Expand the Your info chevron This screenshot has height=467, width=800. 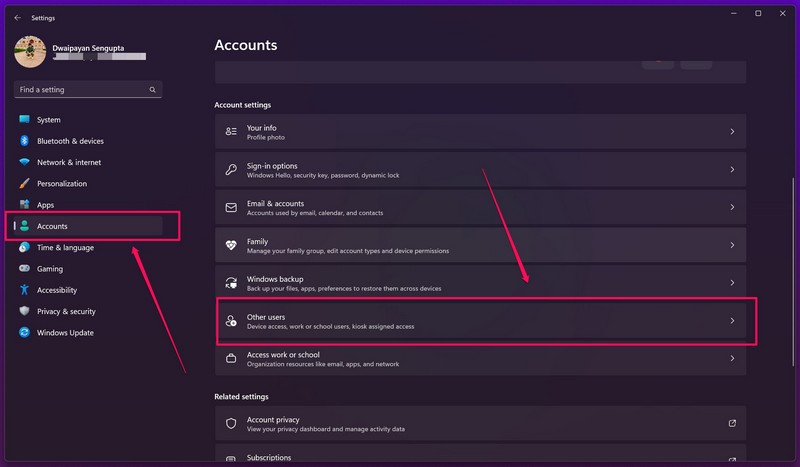click(x=732, y=132)
